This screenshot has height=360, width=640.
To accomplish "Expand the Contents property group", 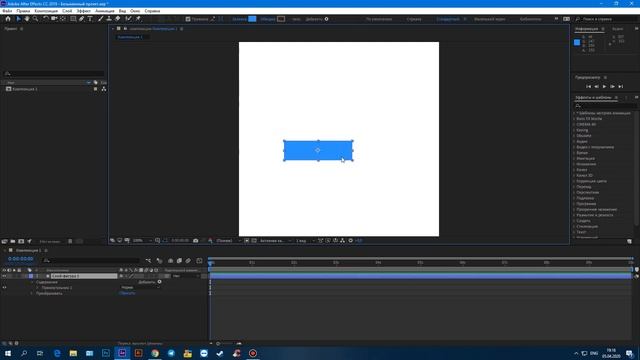I will (x=32, y=282).
